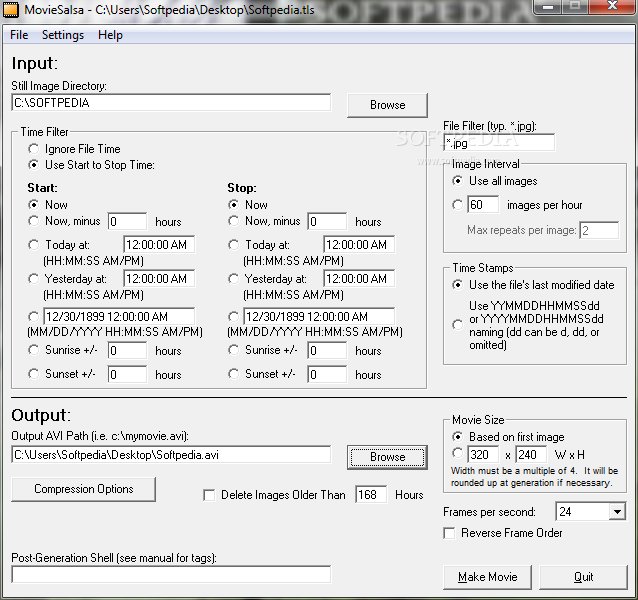
Task: Click Stop Yesterday at time field
Action: [x=359, y=279]
